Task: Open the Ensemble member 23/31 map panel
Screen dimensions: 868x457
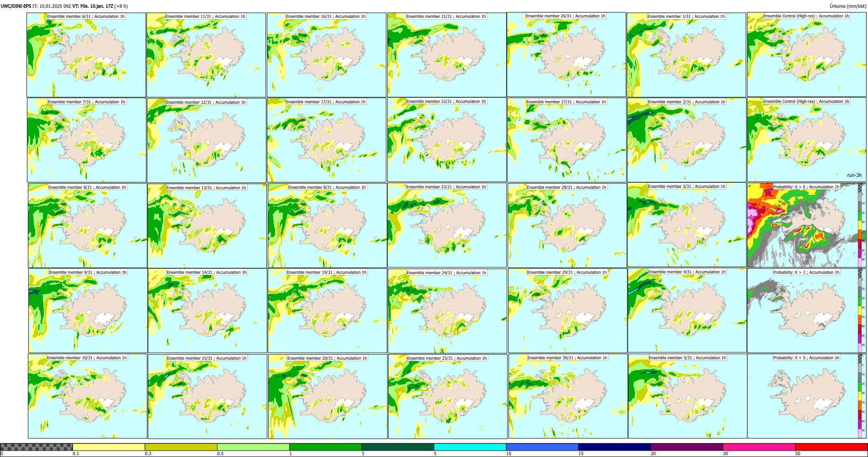Action: click(x=447, y=225)
